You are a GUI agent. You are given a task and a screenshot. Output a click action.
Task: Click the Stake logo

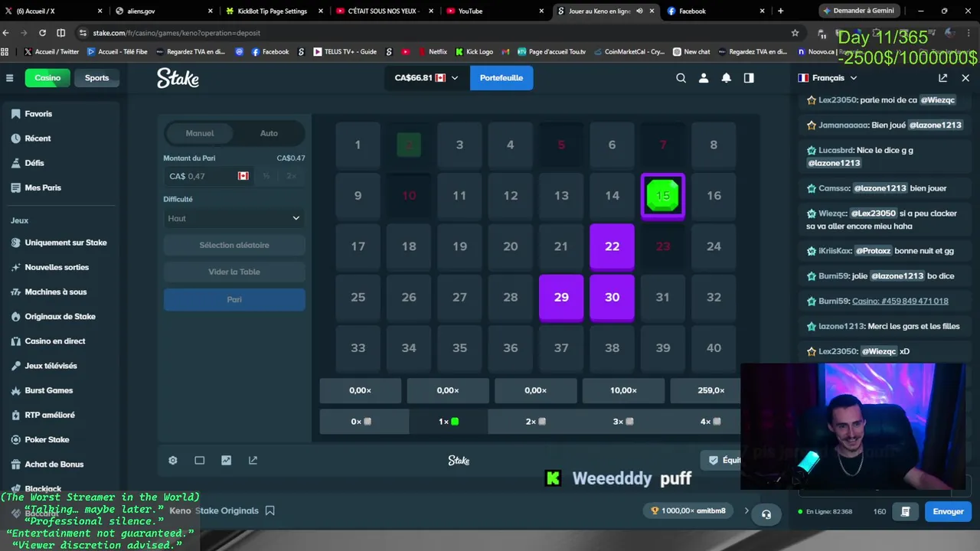[x=178, y=78]
